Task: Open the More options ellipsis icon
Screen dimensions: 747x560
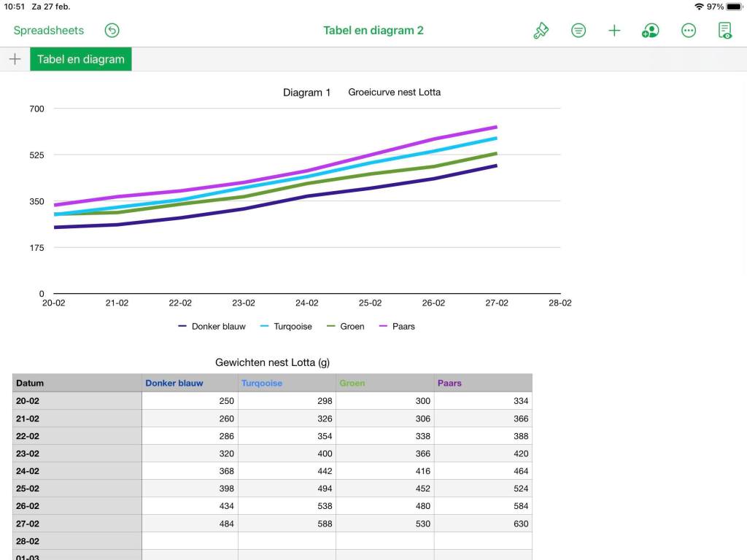Action: [688, 31]
